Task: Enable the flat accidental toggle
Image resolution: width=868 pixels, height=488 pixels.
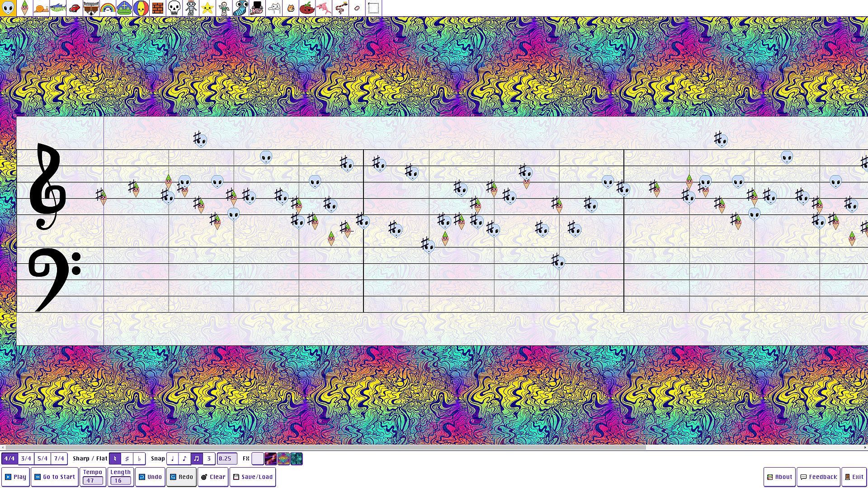Action: tap(139, 459)
